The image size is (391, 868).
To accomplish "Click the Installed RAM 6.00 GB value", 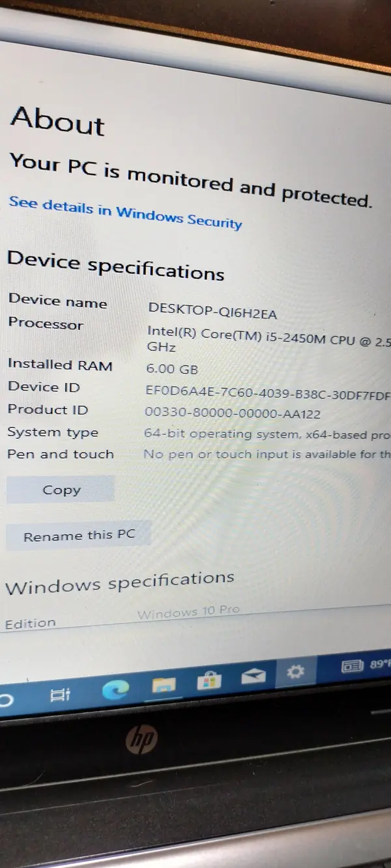I will click(172, 369).
